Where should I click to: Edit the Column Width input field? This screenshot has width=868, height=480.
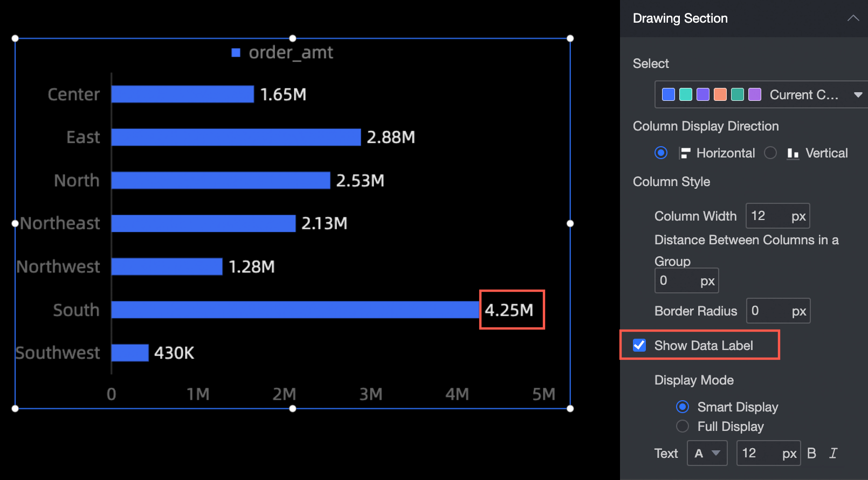[777, 216]
